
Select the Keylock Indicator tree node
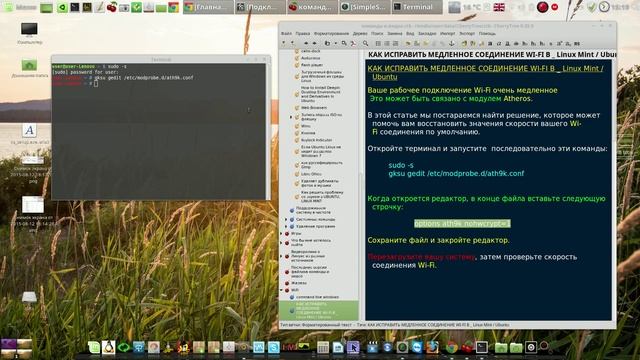coord(316,140)
